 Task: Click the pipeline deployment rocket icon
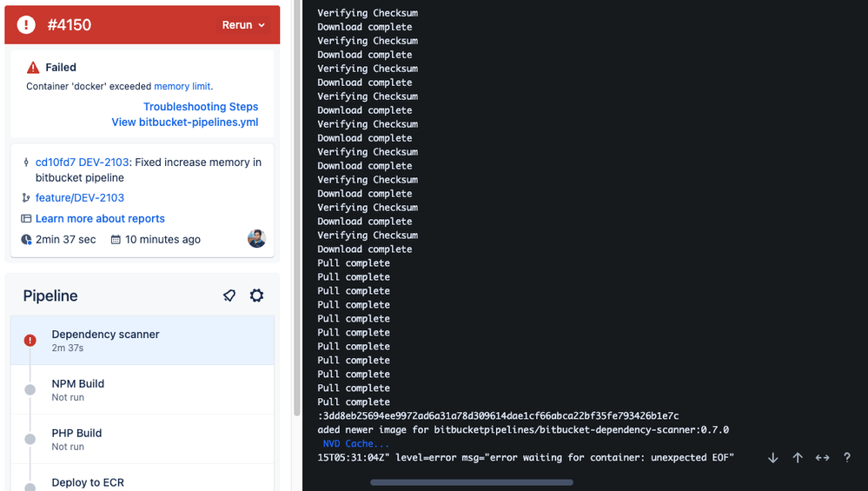pos(229,295)
